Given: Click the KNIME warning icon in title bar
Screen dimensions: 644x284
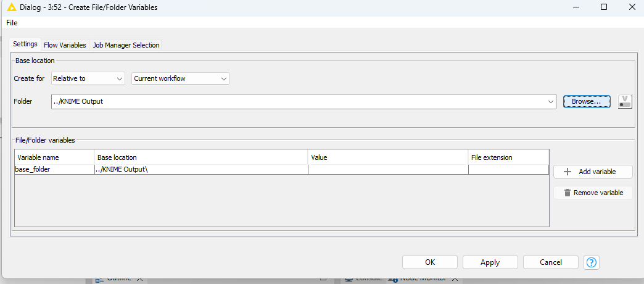Looking at the screenshot, I should point(11,7).
